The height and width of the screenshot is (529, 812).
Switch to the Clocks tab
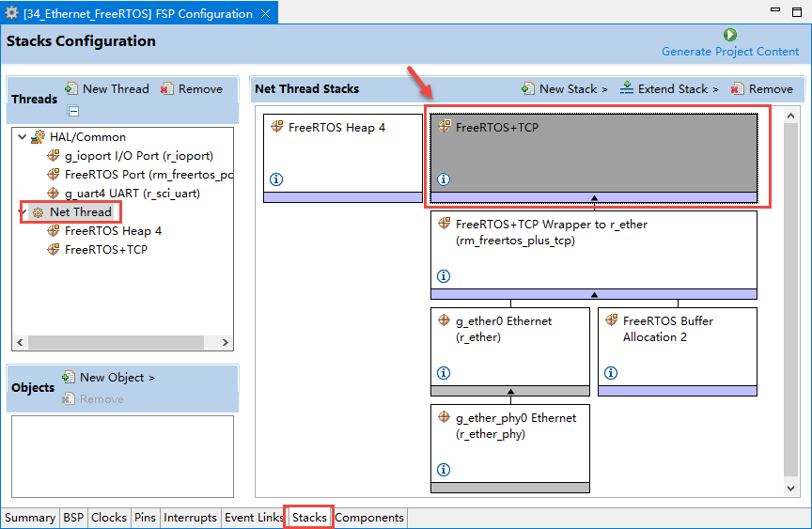coord(109,518)
